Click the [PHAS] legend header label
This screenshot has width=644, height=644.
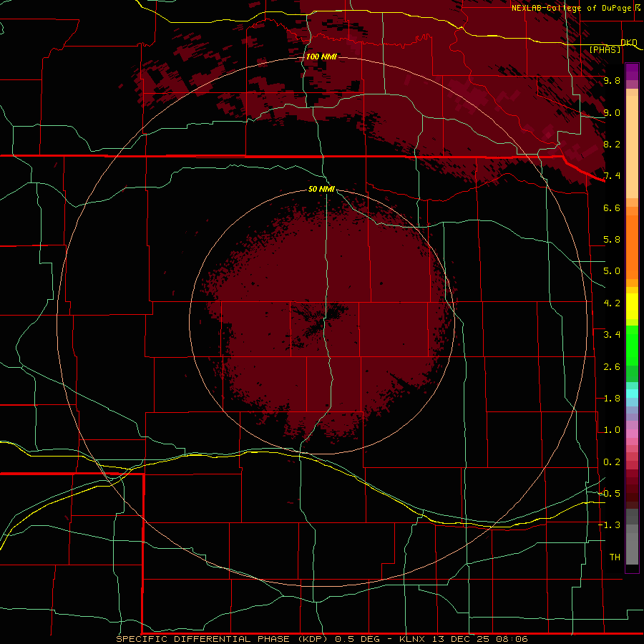click(605, 50)
